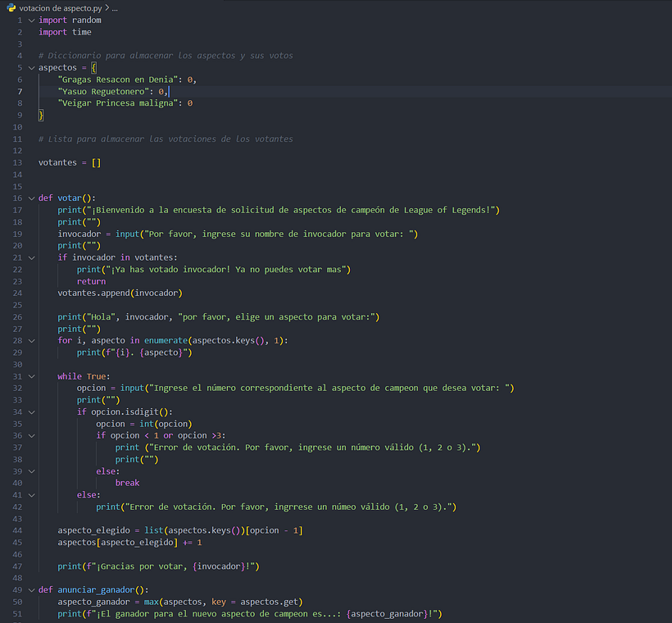672x623 pixels.
Task: Click 'int(opcion)' on line 35
Action: [166, 424]
